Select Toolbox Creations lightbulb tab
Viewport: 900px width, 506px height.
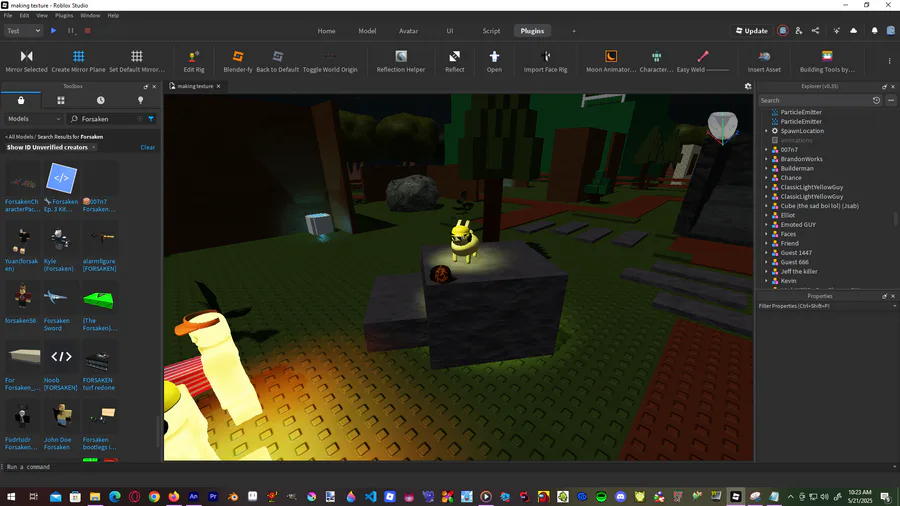[141, 100]
